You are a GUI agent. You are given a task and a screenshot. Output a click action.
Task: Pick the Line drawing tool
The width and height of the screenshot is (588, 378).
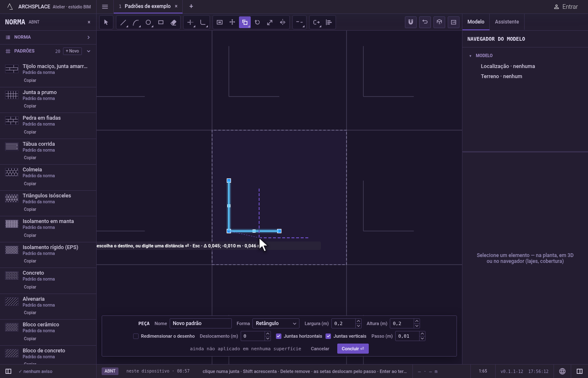tap(123, 22)
